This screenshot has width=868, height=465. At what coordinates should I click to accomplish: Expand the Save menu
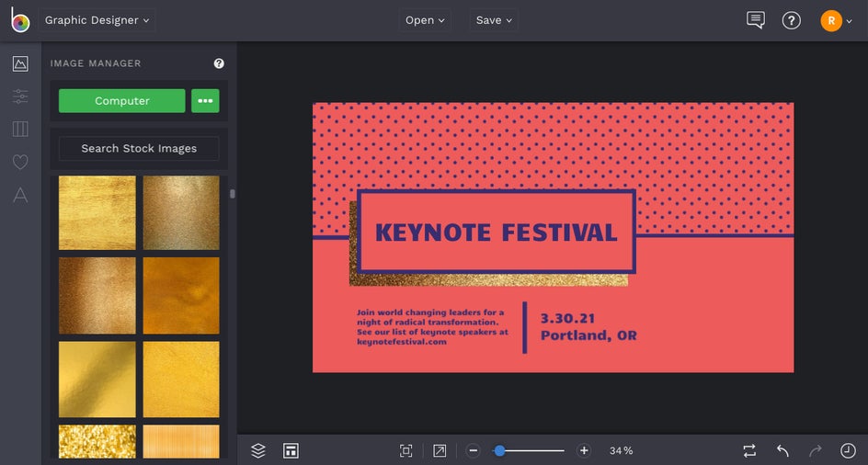494,20
